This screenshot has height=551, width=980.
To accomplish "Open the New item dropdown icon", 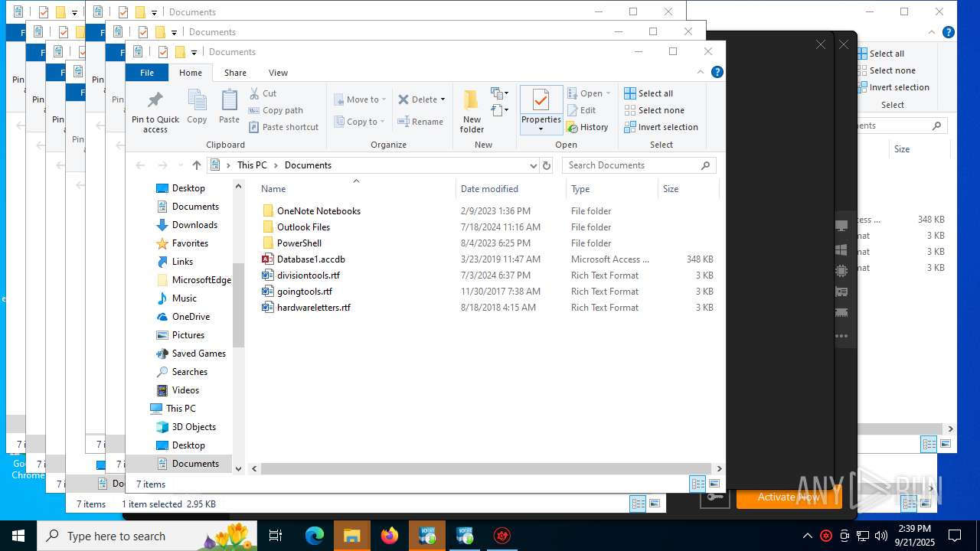I will [500, 93].
